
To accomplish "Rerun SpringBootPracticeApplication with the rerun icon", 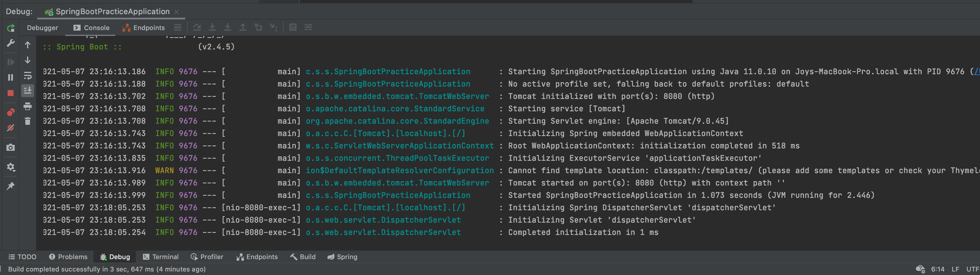I will [x=11, y=28].
